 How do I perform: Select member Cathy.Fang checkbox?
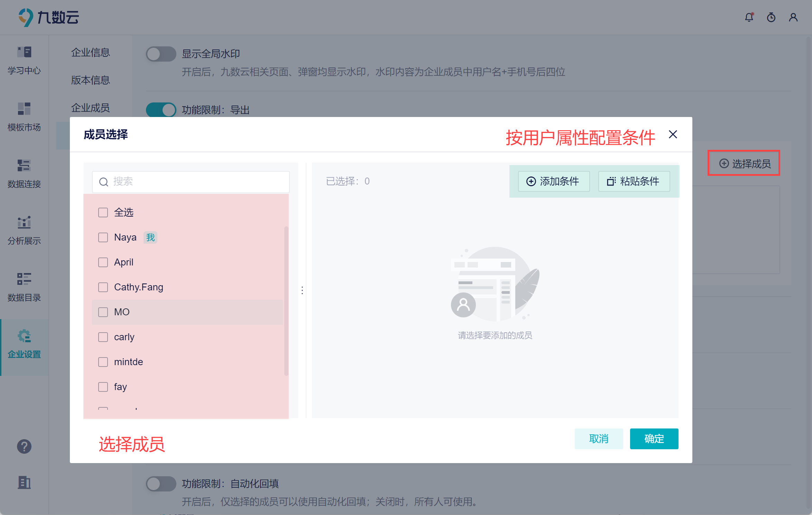click(x=103, y=287)
